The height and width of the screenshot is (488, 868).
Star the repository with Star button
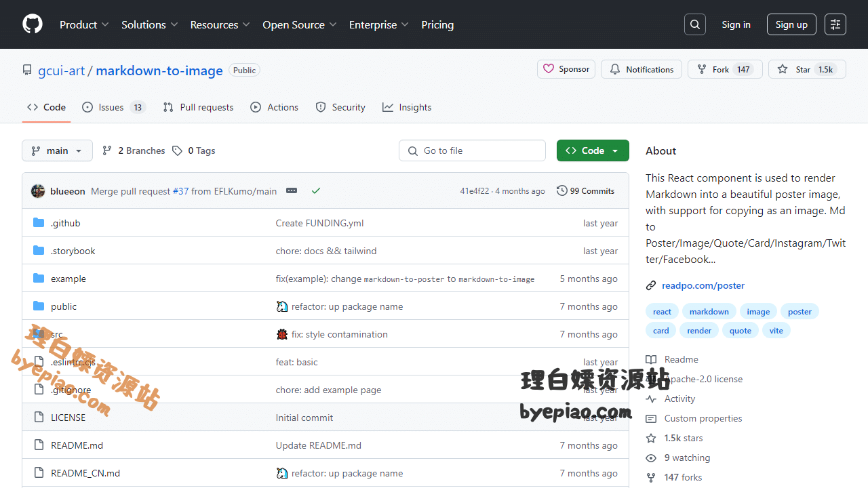pyautogui.click(x=807, y=69)
